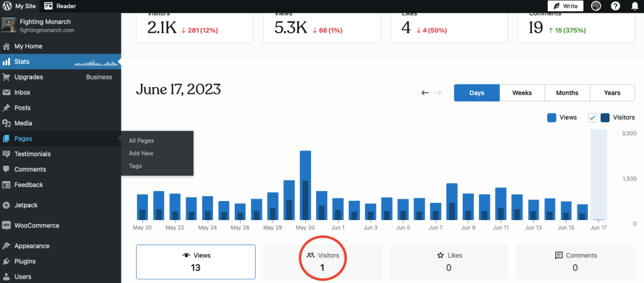644x283 pixels.
Task: Switch to the Months view
Action: (567, 93)
